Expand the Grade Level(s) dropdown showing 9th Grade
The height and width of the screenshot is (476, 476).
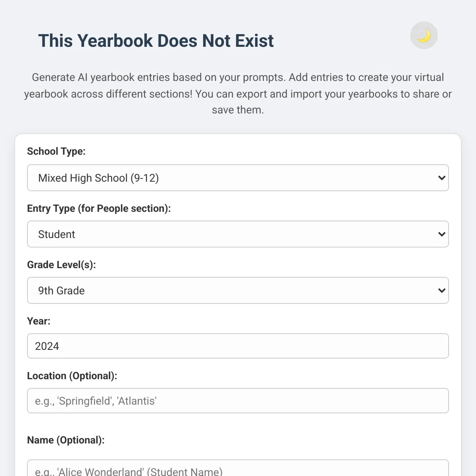click(238, 290)
